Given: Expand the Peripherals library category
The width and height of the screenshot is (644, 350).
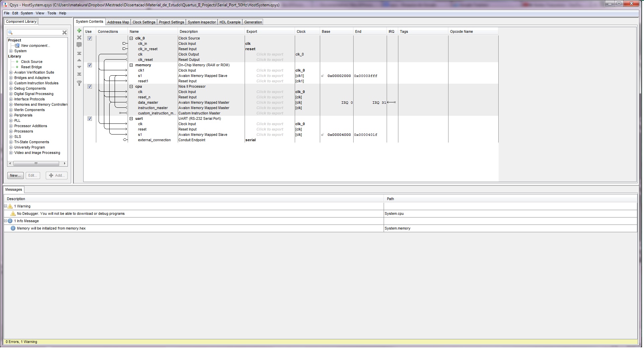Looking at the screenshot, I should (11, 115).
